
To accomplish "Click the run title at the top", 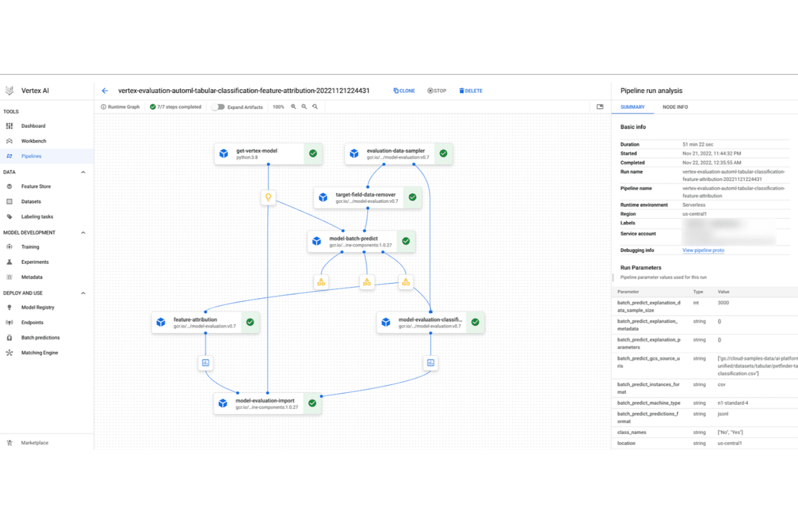I will 244,91.
